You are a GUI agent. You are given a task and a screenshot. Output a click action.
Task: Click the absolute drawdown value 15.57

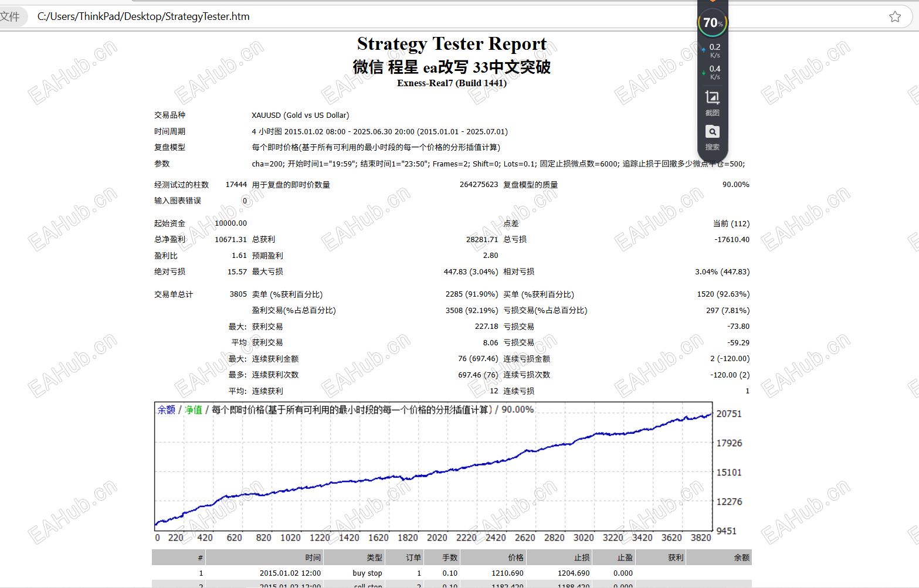[x=238, y=272]
